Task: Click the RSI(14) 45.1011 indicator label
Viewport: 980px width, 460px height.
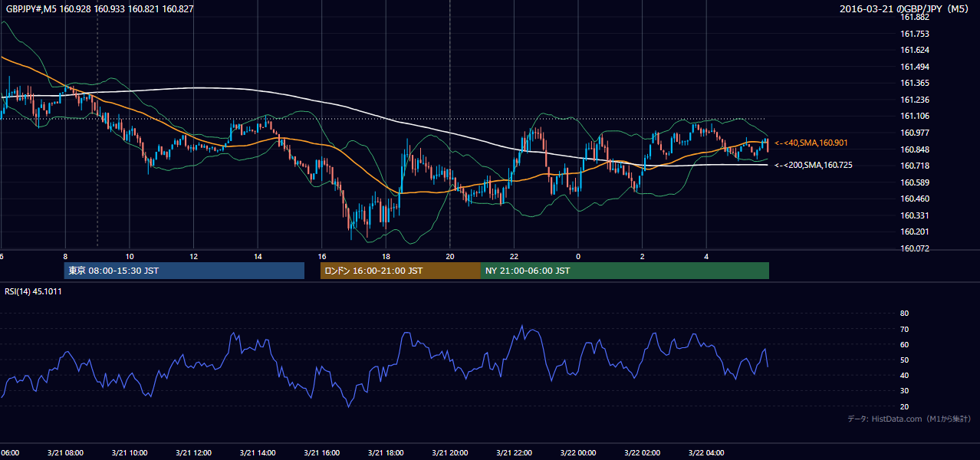Action: [34, 291]
